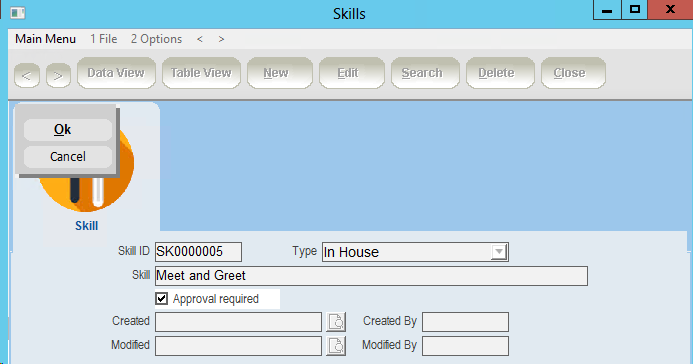Image resolution: width=693 pixels, height=364 pixels.
Task: Expand the Type dropdown arrow
Action: (499, 252)
